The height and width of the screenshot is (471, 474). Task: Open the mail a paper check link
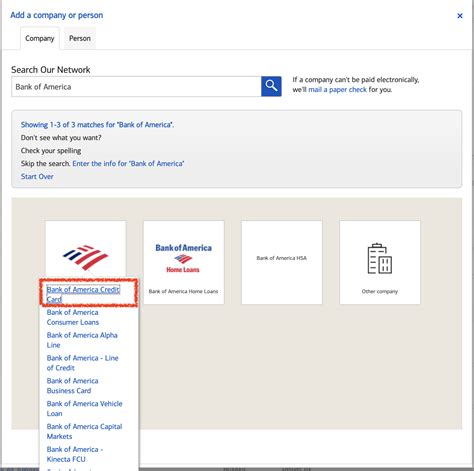coord(337,90)
